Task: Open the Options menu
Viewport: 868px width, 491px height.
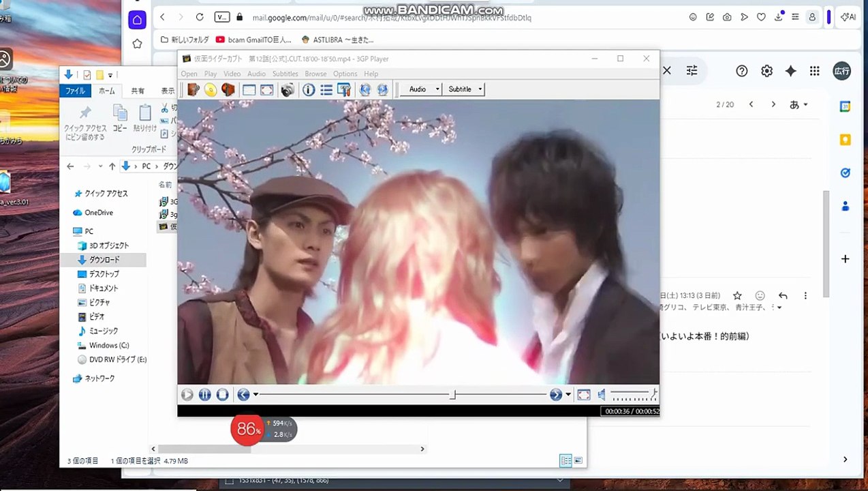Action: coord(345,74)
